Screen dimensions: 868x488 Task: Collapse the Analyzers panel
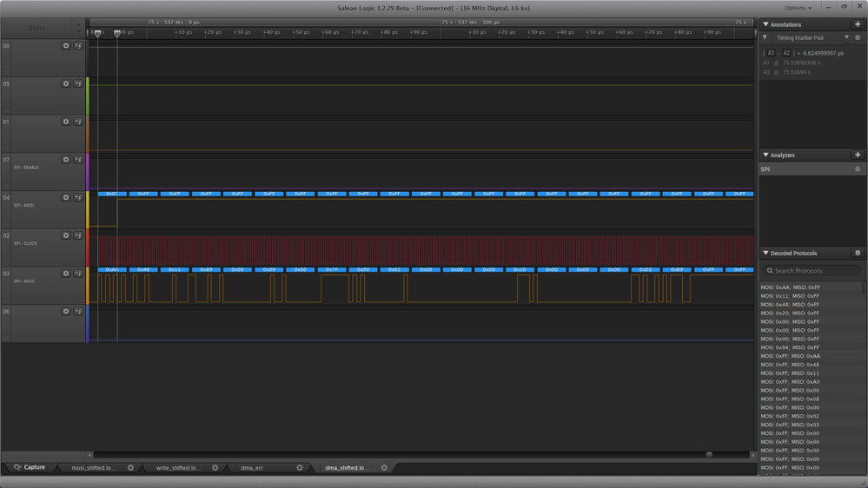tap(765, 155)
